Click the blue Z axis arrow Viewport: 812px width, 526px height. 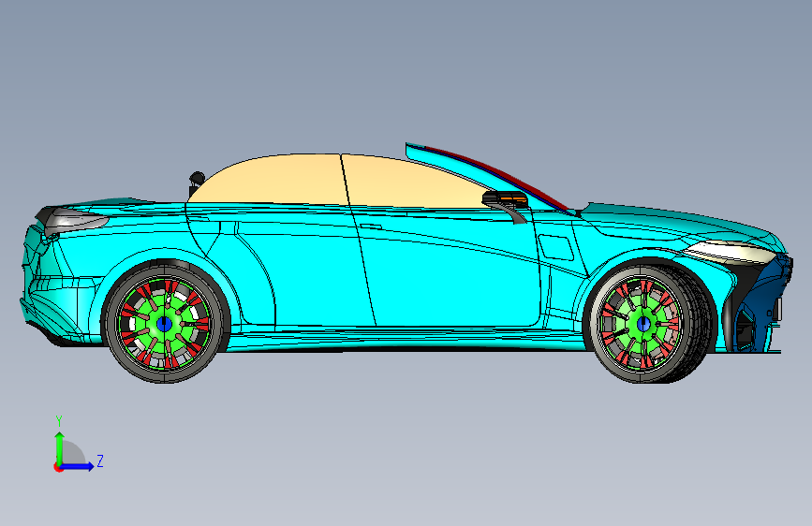click(x=78, y=466)
